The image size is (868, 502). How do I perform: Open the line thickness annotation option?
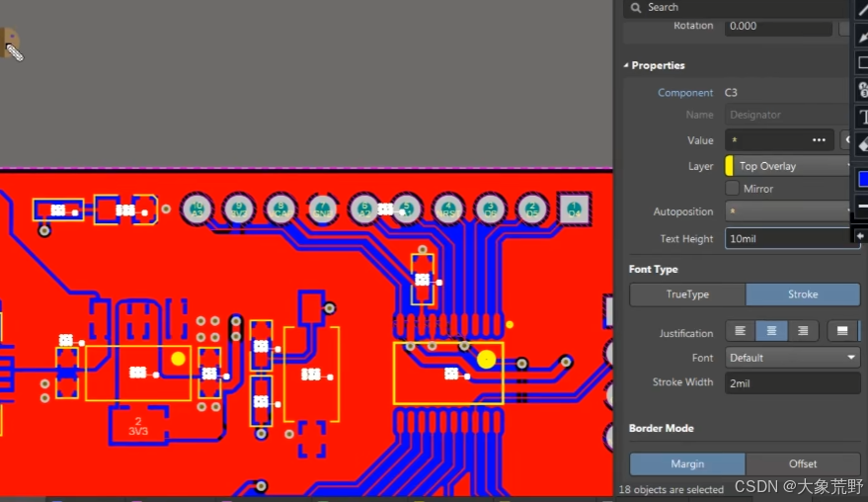(x=862, y=207)
